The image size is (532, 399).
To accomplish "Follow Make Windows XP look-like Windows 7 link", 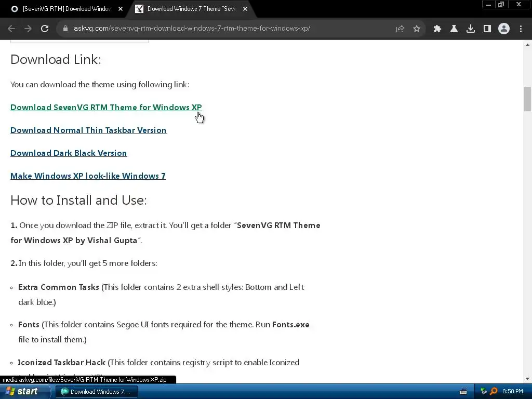I will click(88, 176).
